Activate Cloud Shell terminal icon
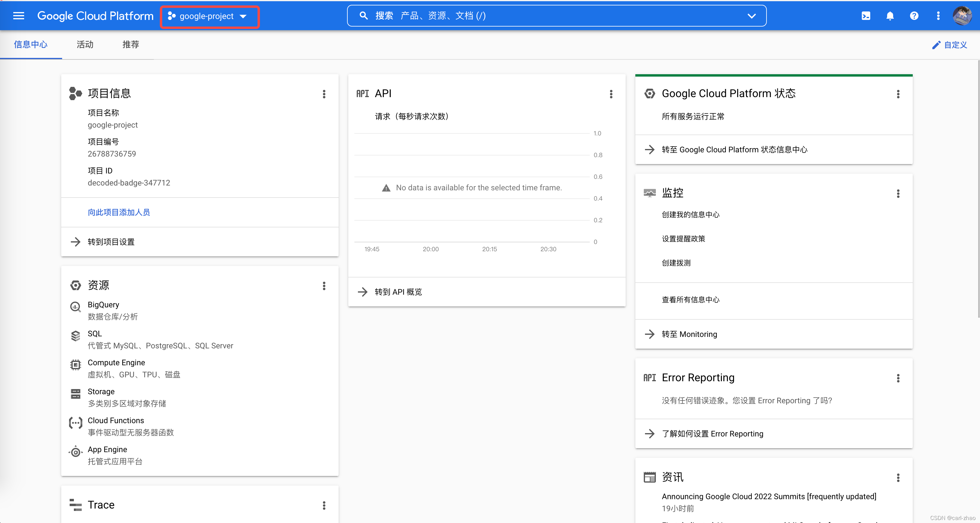 [865, 16]
